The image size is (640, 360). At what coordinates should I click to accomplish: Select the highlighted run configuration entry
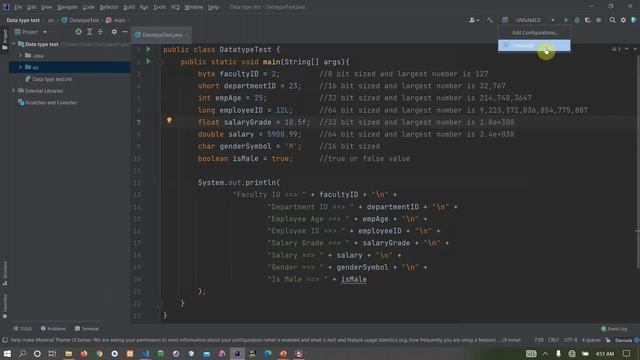534,45
